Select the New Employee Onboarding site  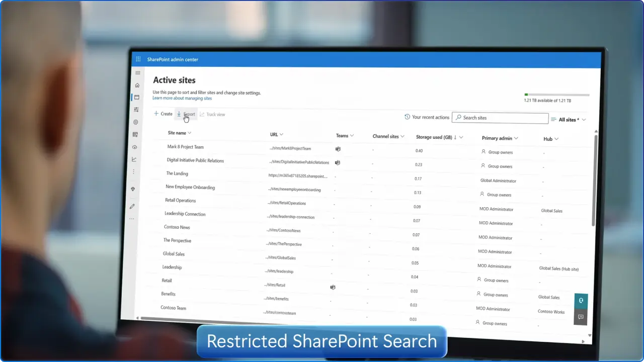coord(190,187)
